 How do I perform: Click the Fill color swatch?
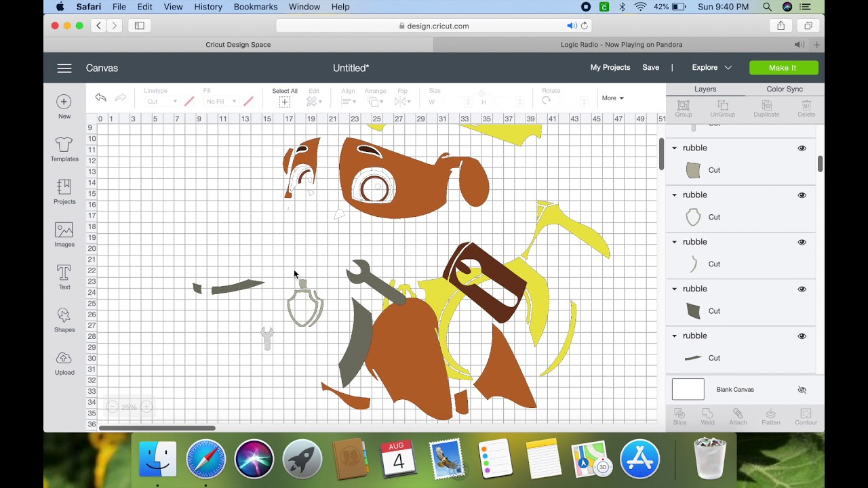[248, 101]
